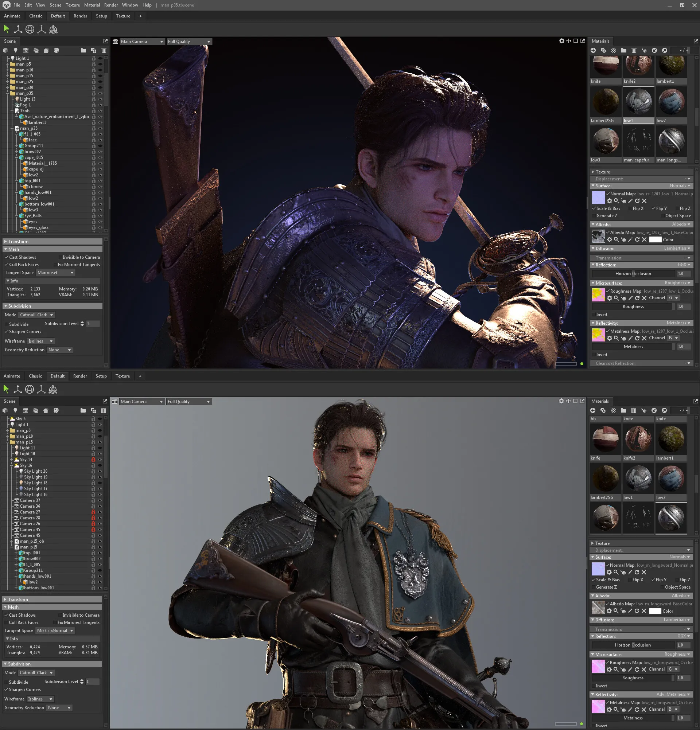The image size is (700, 730).
Task: Click the new material plus icon in lower Materials panel
Action: pyautogui.click(x=593, y=410)
